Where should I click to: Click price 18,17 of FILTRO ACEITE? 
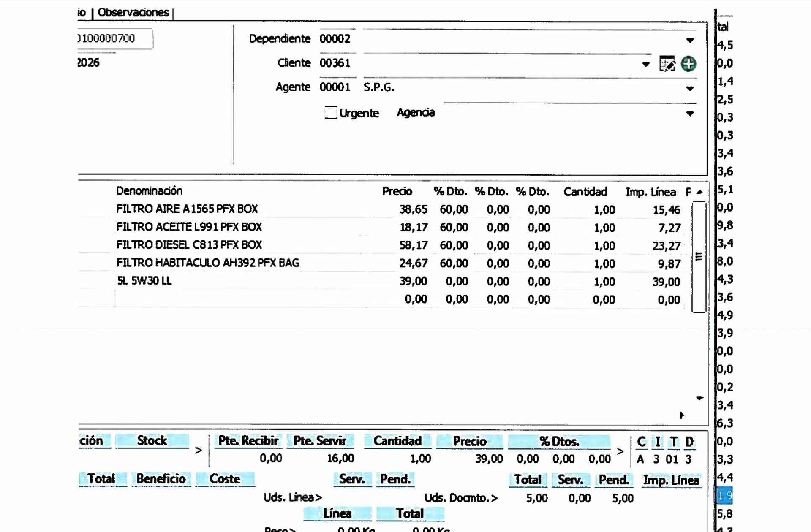tap(413, 228)
